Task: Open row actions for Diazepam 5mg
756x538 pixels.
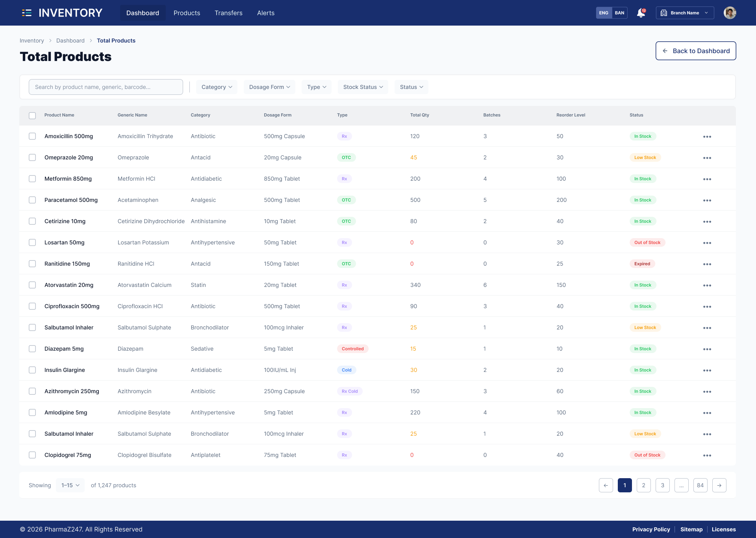Action: click(707, 349)
